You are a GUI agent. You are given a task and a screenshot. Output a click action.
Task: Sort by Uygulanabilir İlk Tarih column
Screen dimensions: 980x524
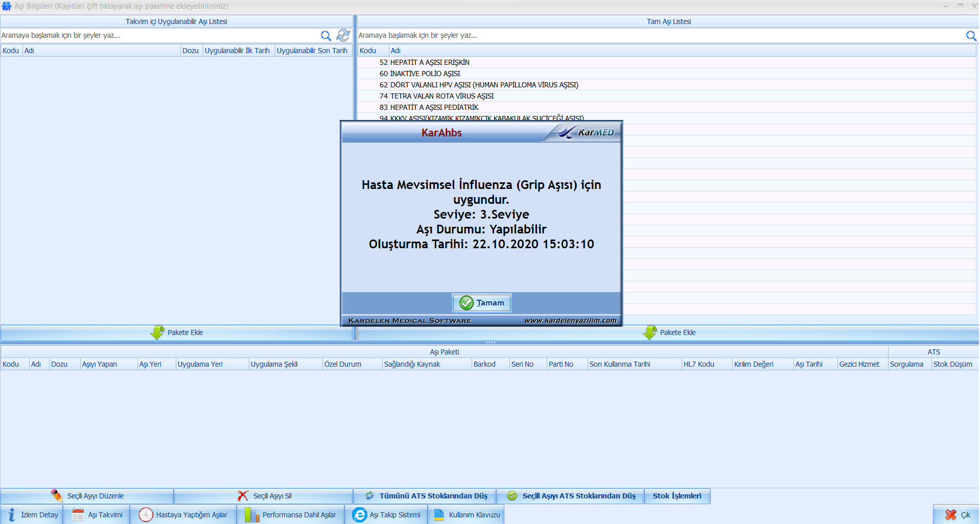coord(238,51)
